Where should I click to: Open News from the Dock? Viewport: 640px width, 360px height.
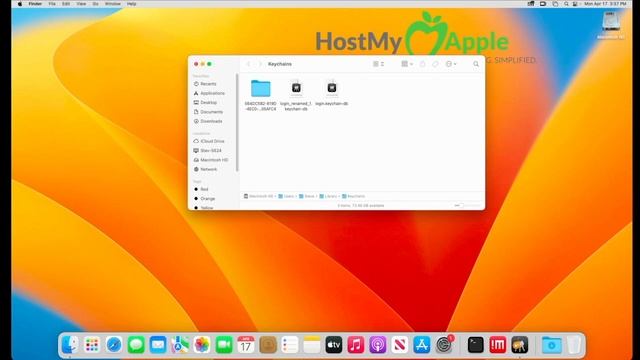point(400,345)
